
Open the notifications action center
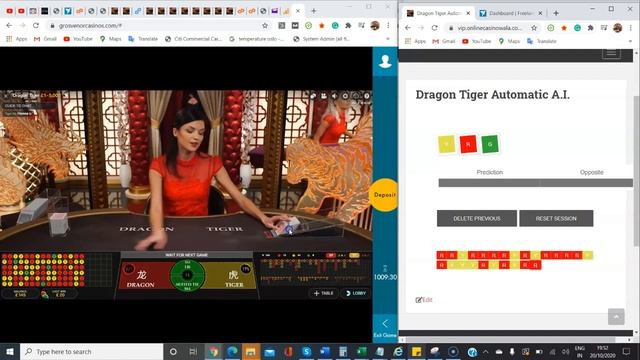pyautogui.click(x=627, y=351)
